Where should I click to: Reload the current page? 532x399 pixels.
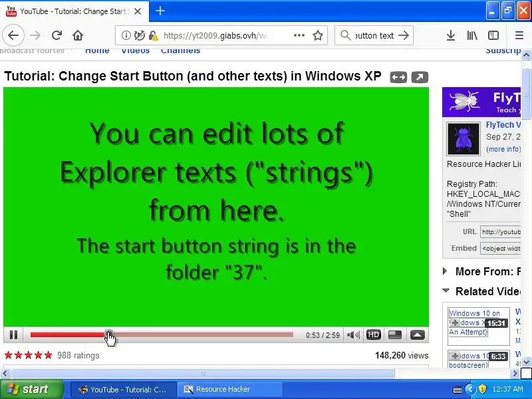(57, 35)
